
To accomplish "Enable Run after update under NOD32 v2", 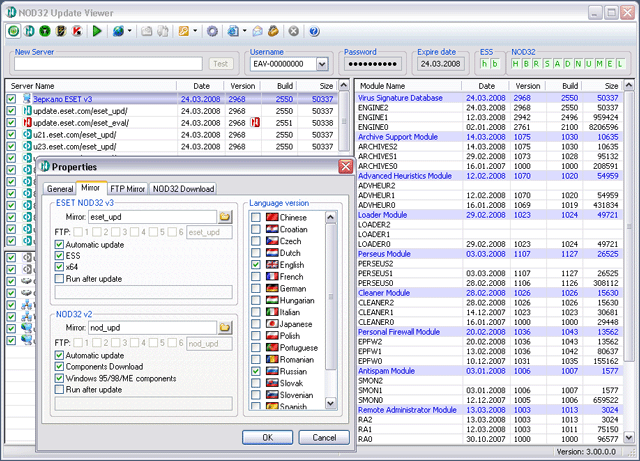I will (59, 390).
